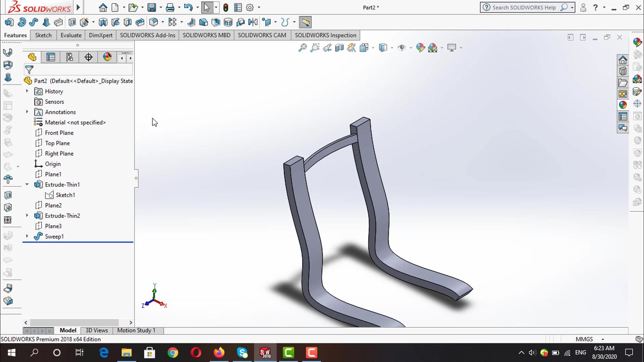Click the Edit Appearance icon
The width and height of the screenshot is (644, 362).
(420, 48)
